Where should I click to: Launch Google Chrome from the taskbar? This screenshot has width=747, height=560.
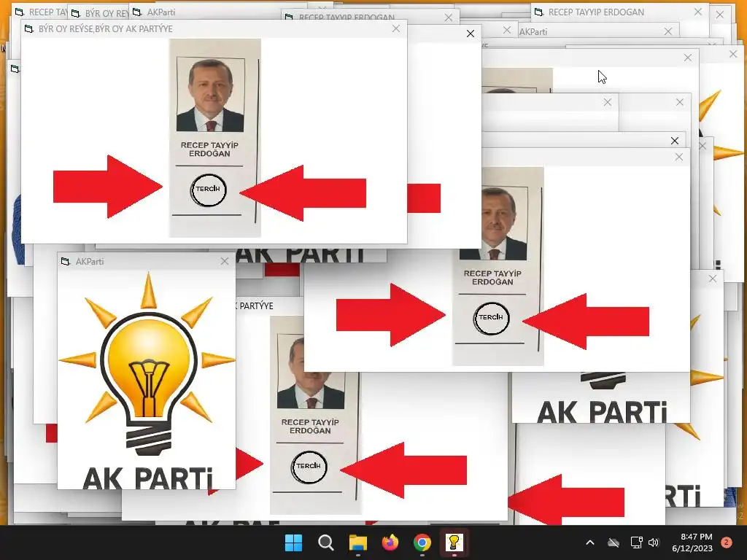(422, 542)
